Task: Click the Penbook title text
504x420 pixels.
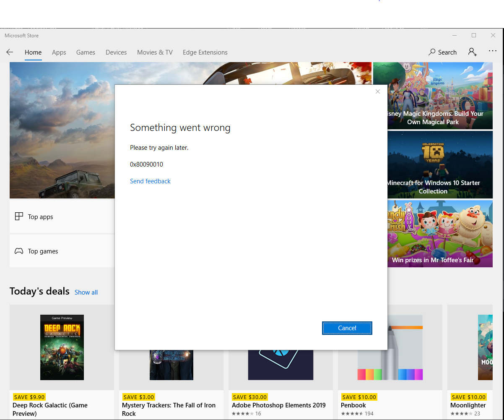Action: tap(353, 405)
